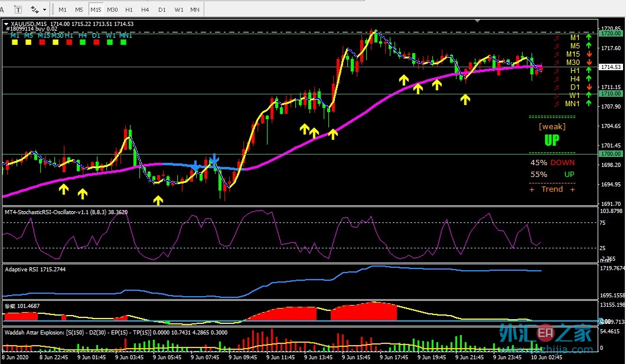Click the green W1 signal square
Image resolution: width=626 pixels, height=364 pixels.
pos(110,42)
